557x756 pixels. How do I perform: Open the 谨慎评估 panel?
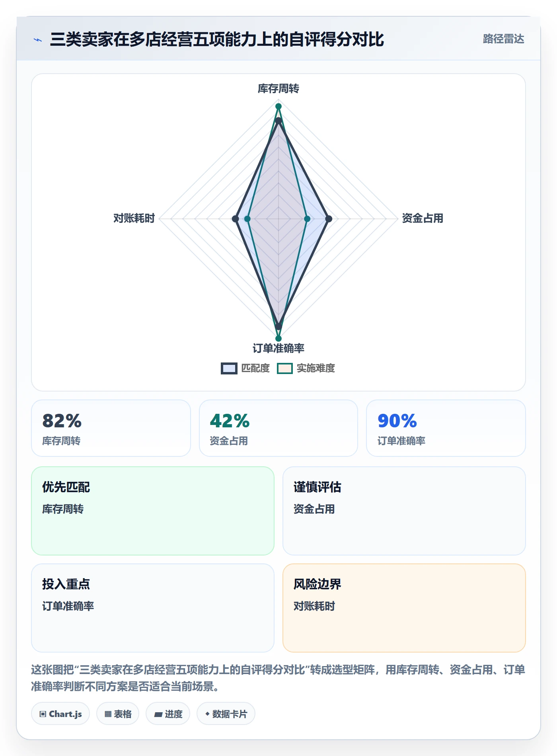pyautogui.click(x=404, y=511)
